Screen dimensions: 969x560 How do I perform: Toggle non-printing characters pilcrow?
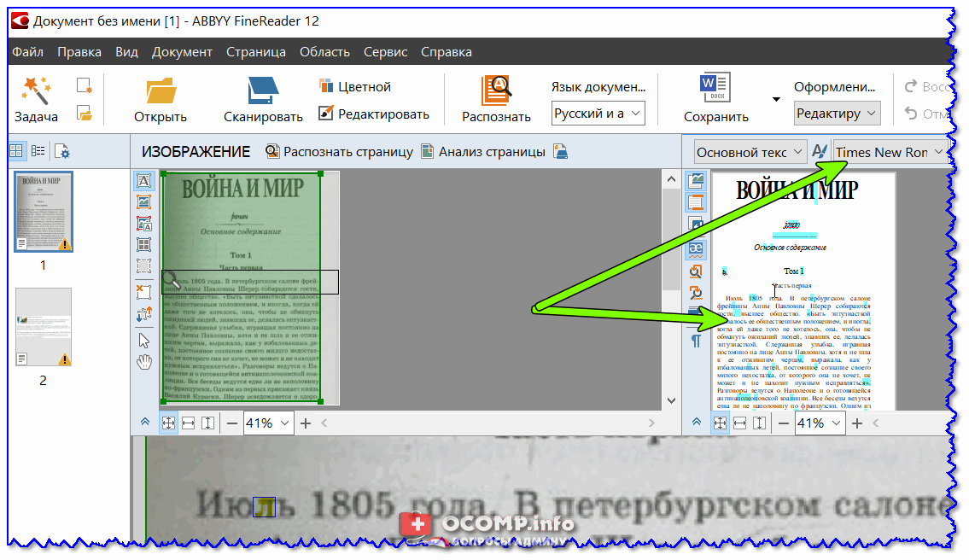(x=696, y=341)
